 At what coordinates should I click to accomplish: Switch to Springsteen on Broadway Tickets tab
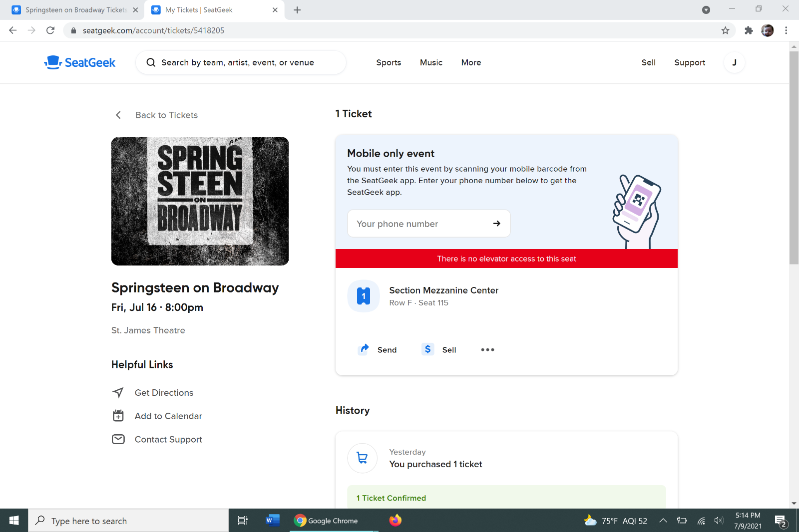click(x=76, y=10)
